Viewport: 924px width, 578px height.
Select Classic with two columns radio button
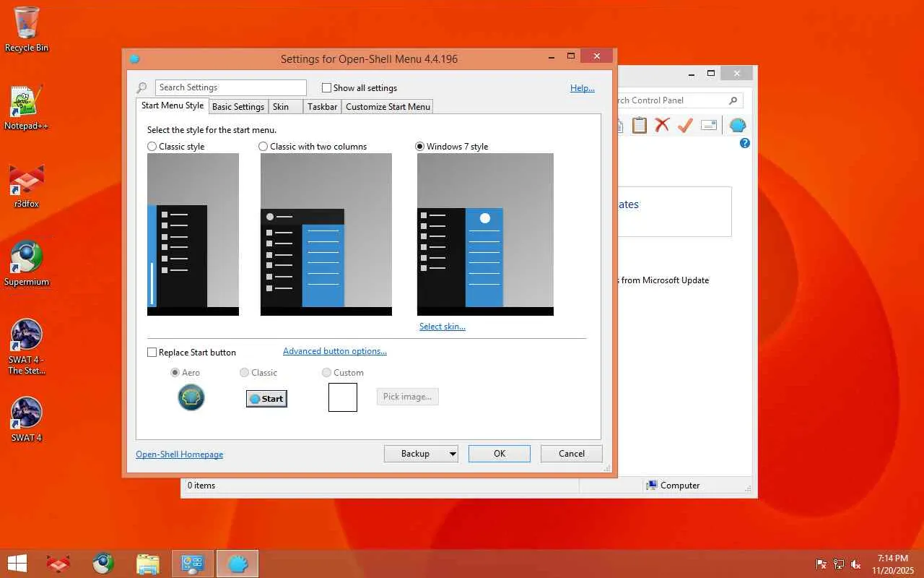263,147
